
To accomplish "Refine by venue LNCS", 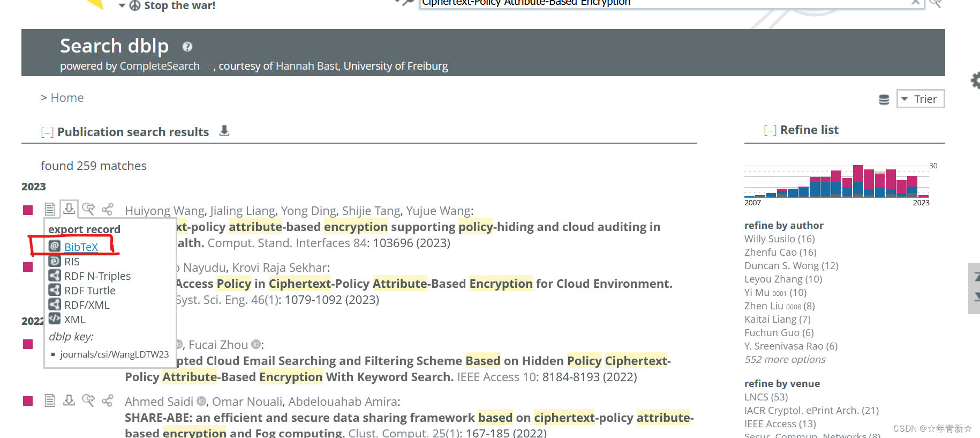I will click(x=766, y=397).
